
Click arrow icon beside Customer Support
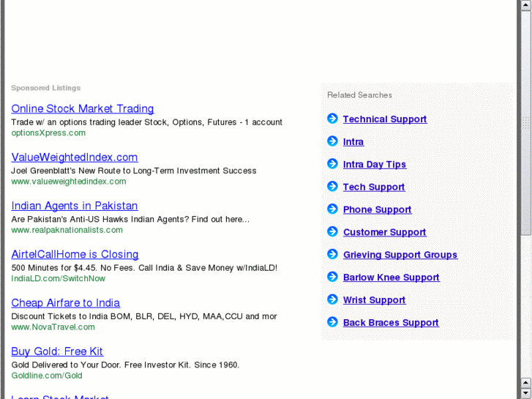pos(332,231)
